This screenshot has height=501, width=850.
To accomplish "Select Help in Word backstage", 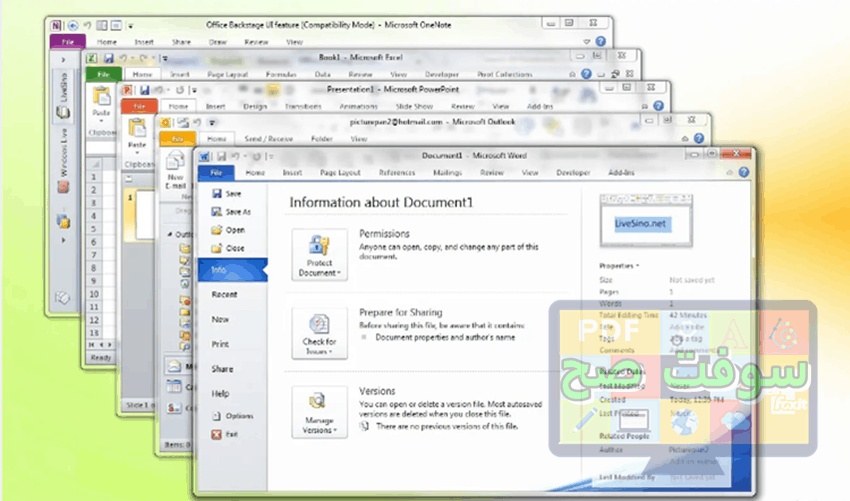I will (220, 394).
